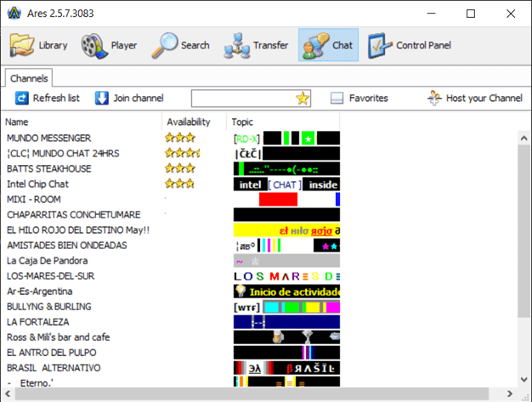
Task: Open the Player section
Action: point(109,45)
